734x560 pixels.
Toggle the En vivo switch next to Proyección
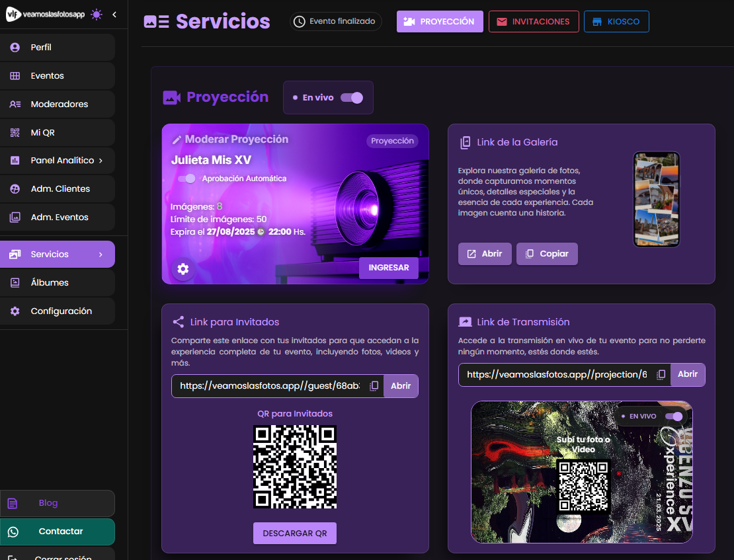point(352,97)
